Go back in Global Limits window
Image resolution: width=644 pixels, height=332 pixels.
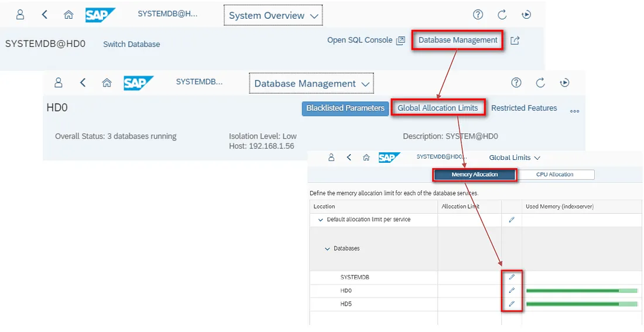(x=349, y=158)
